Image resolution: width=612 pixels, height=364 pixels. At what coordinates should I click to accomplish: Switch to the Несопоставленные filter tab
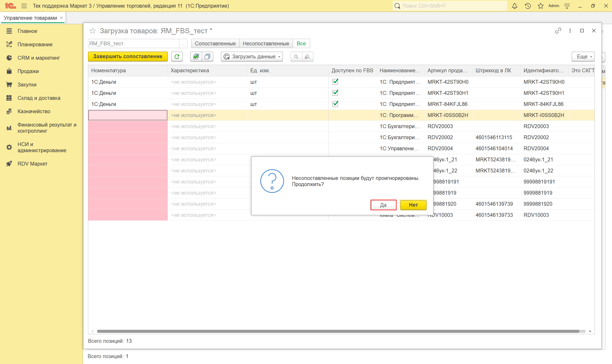click(x=266, y=44)
